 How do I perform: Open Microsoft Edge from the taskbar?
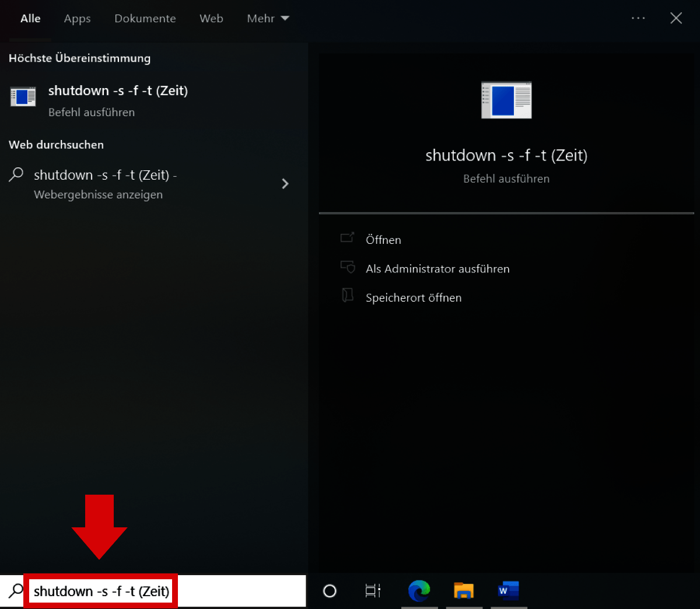pyautogui.click(x=419, y=591)
